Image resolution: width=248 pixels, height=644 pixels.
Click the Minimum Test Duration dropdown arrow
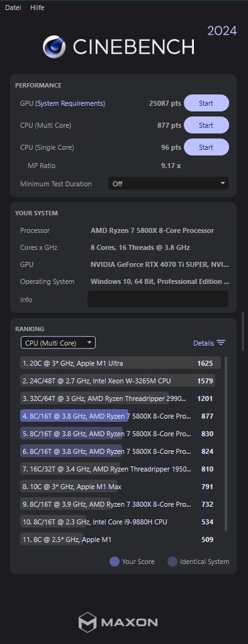pyautogui.click(x=223, y=184)
